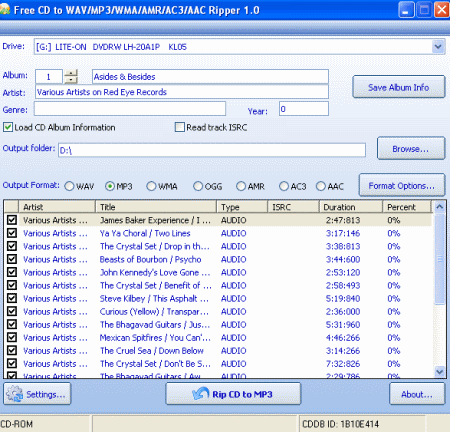Uncheck the Steve Kilbey / This Asphalt track
The image size is (450, 432).
pyautogui.click(x=12, y=298)
